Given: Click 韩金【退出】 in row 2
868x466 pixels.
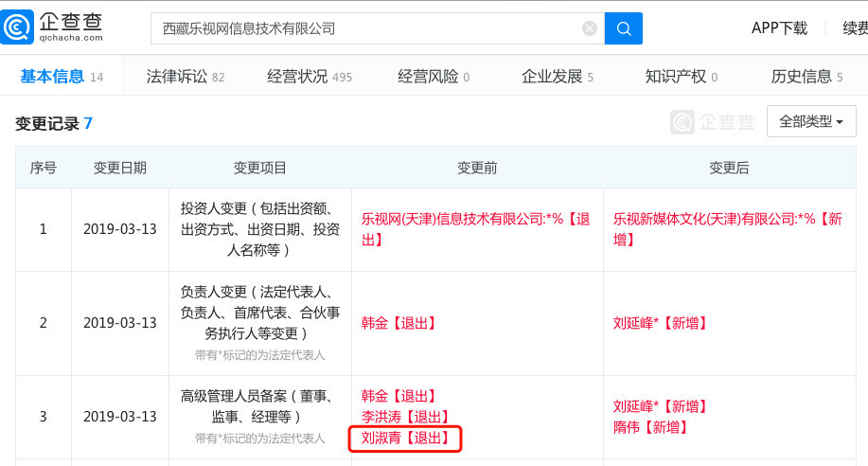Looking at the screenshot, I should coord(399,323).
